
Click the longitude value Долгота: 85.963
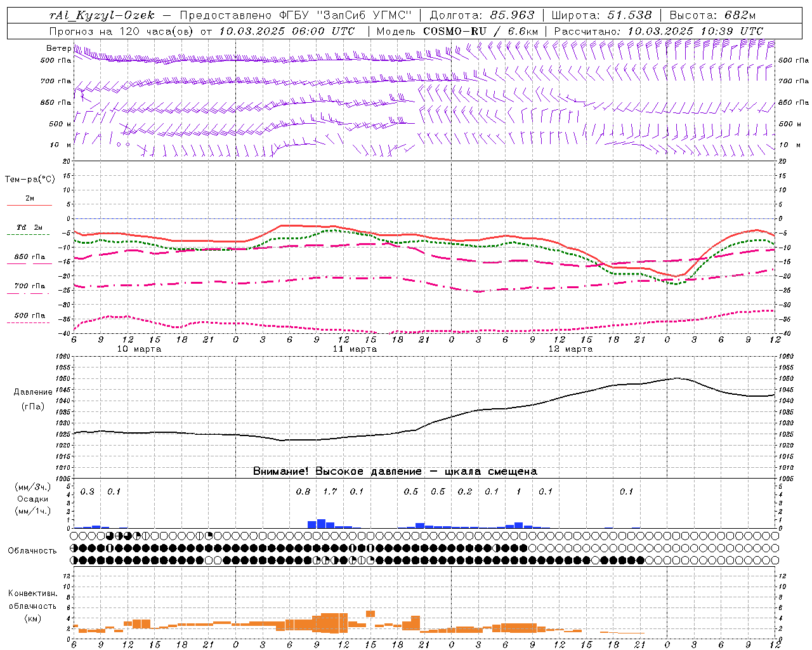(x=482, y=15)
